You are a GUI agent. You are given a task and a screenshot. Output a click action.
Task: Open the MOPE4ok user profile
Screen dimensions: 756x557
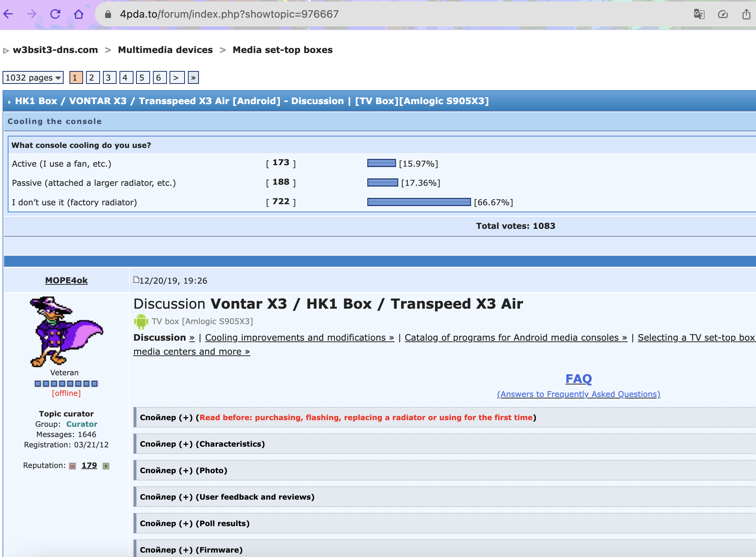66,280
